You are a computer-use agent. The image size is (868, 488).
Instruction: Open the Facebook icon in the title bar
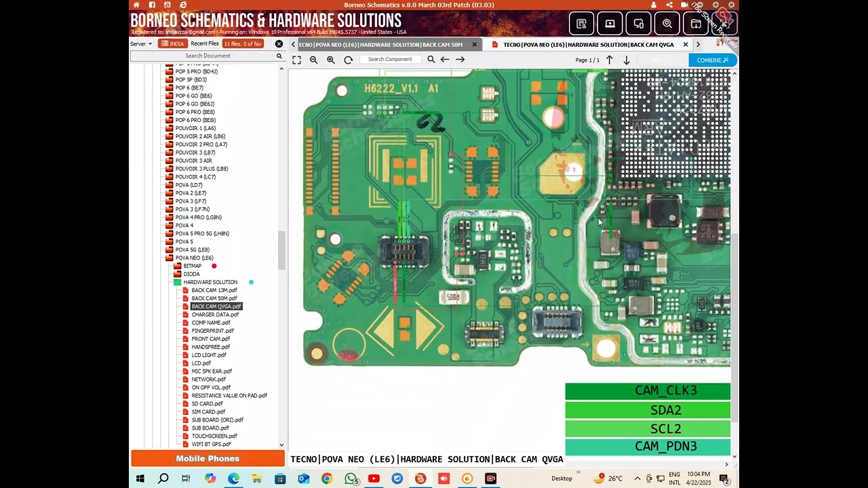(152, 5)
